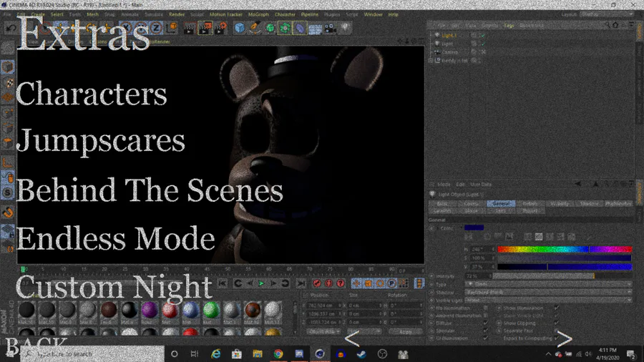Open the Motion Tracker menu

[226, 14]
